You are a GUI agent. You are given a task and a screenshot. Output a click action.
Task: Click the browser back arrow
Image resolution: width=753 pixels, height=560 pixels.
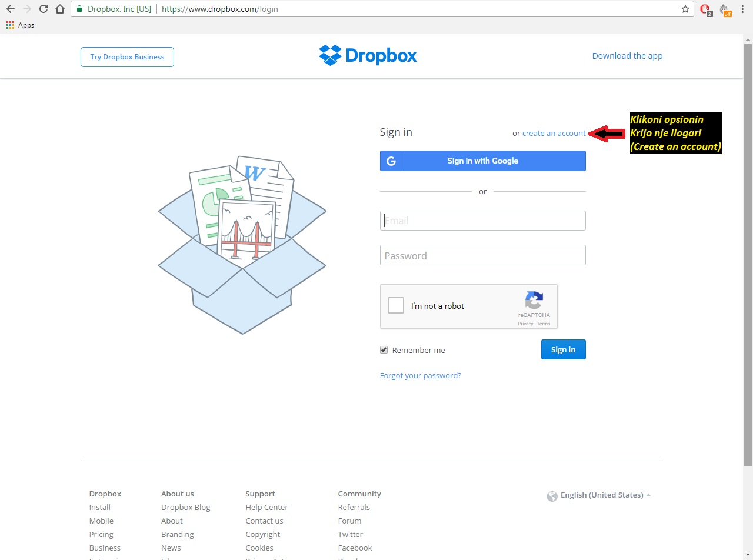[x=10, y=9]
